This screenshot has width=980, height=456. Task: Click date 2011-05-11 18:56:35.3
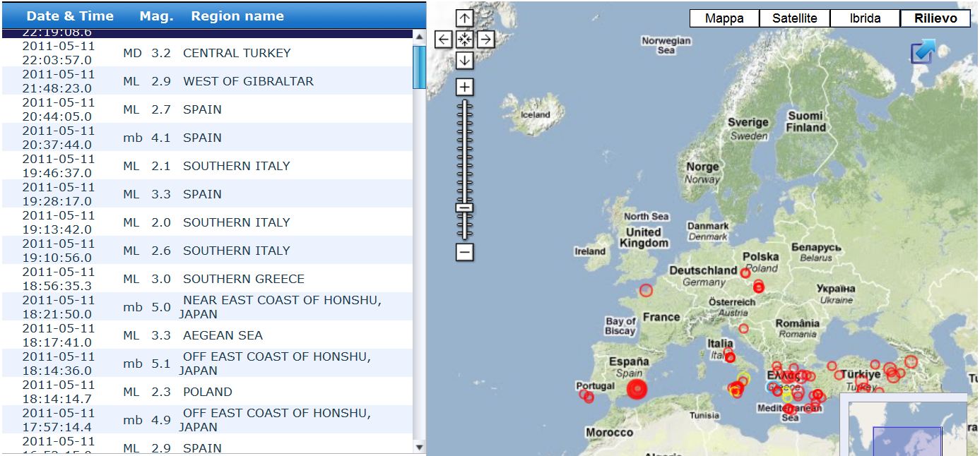[x=58, y=278]
